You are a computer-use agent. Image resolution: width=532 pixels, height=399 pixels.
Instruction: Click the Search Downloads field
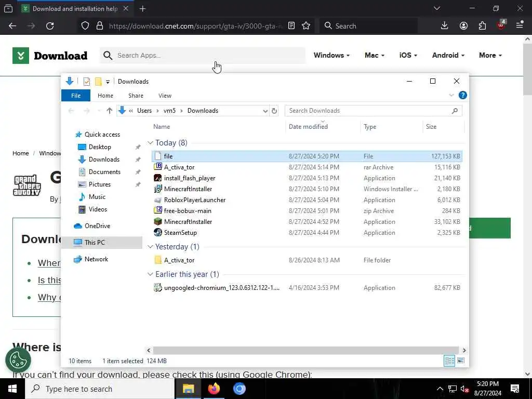[373, 111]
